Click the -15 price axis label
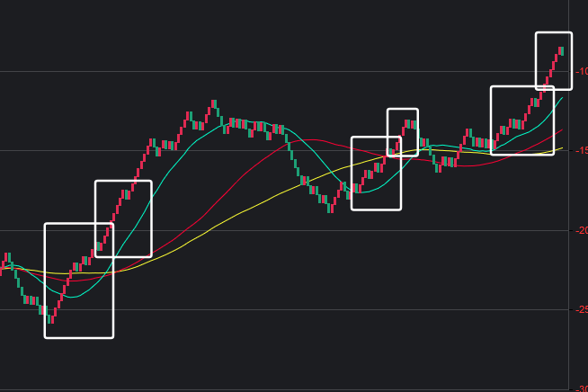 pyautogui.click(x=580, y=150)
